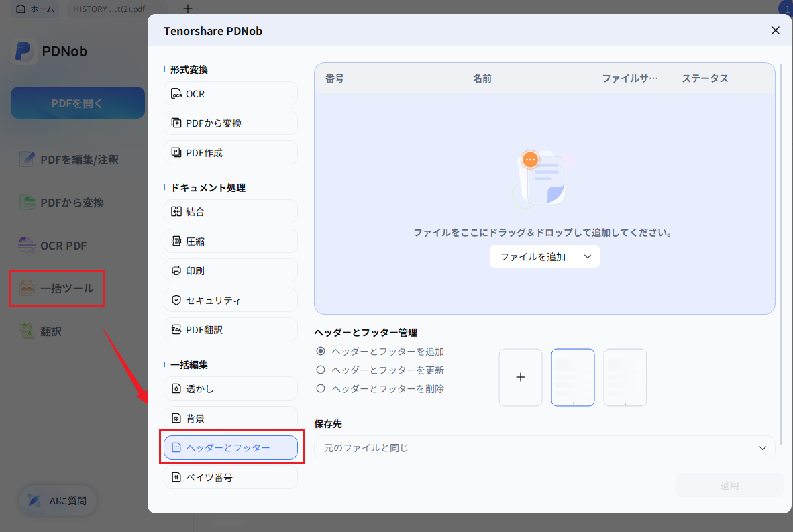Open ベイツ番号 tool
The height and width of the screenshot is (532, 793).
pos(231,477)
